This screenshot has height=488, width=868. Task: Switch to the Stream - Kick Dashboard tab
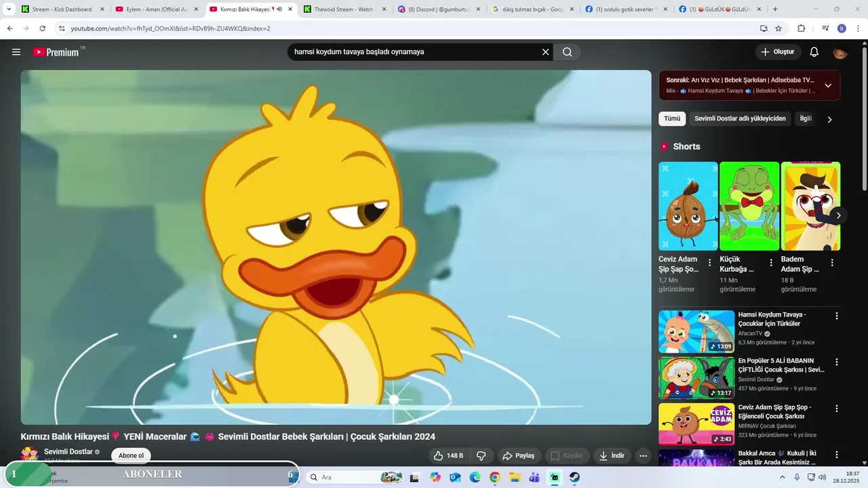(x=62, y=9)
